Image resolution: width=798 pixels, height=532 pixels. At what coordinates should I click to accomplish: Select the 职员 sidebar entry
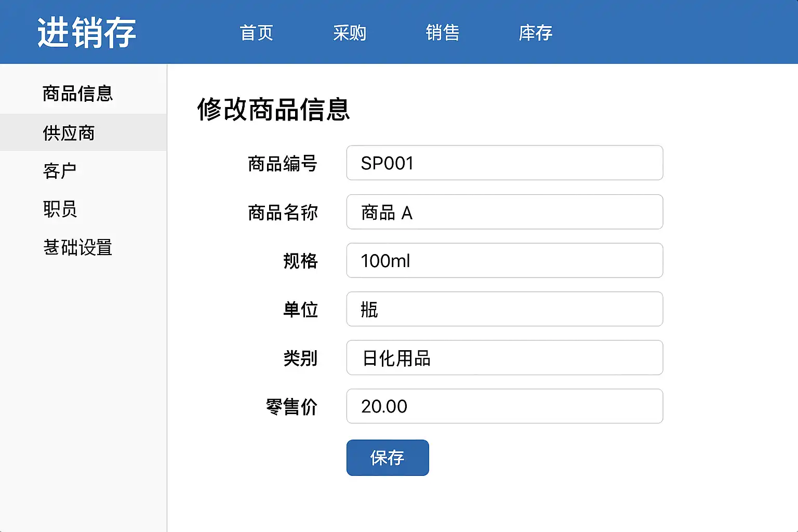coord(60,209)
